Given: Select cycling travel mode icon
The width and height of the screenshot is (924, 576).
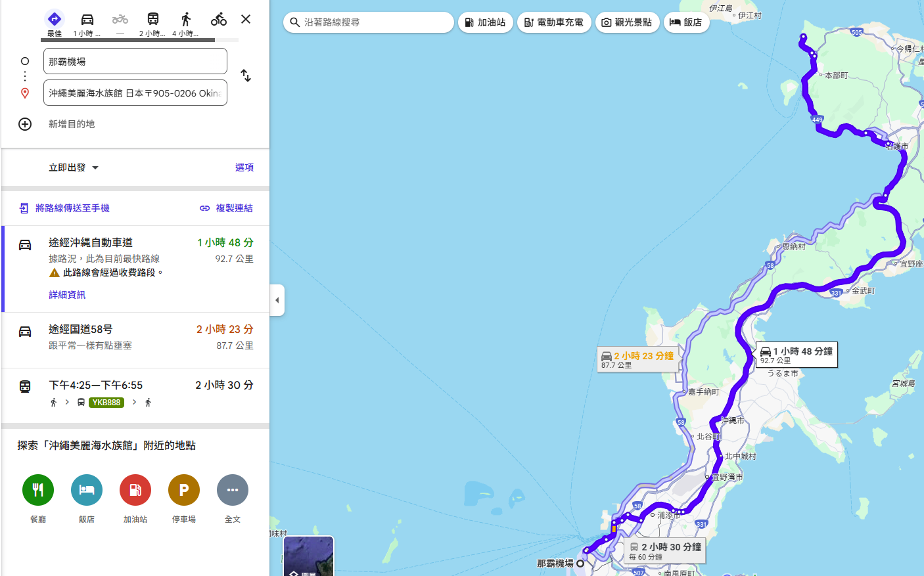Looking at the screenshot, I should tap(219, 20).
